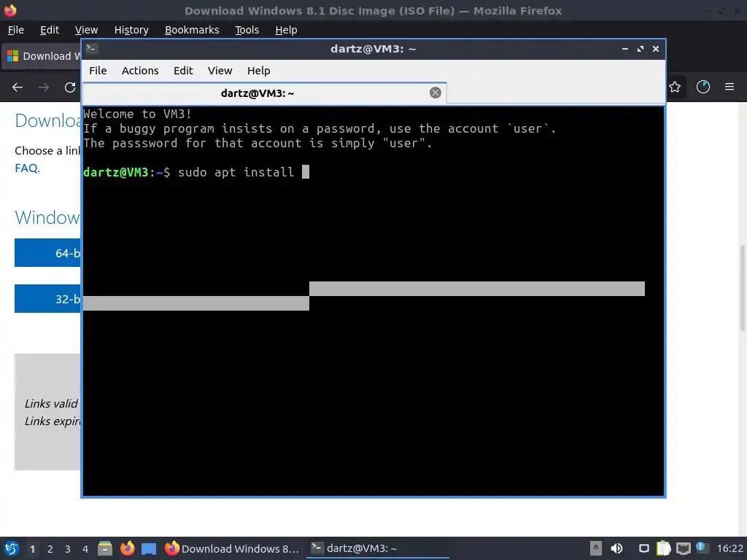This screenshot has height=560, width=747.
Task: Select the dartz@VM3 terminal tab
Action: (x=264, y=93)
